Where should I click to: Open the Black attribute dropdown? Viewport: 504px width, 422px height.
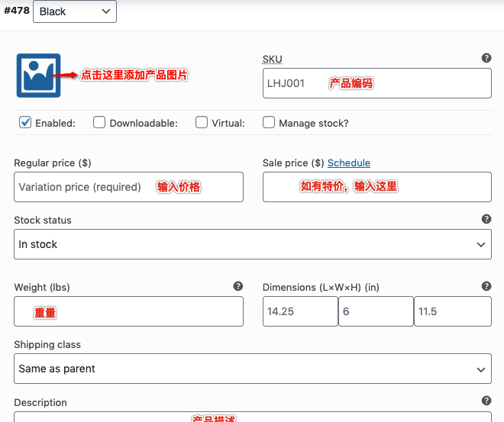click(75, 11)
